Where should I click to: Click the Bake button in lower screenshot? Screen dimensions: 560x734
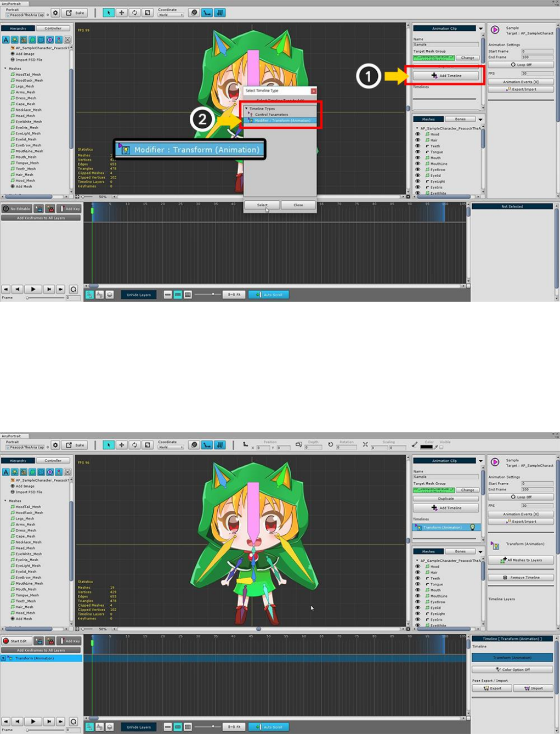click(76, 445)
